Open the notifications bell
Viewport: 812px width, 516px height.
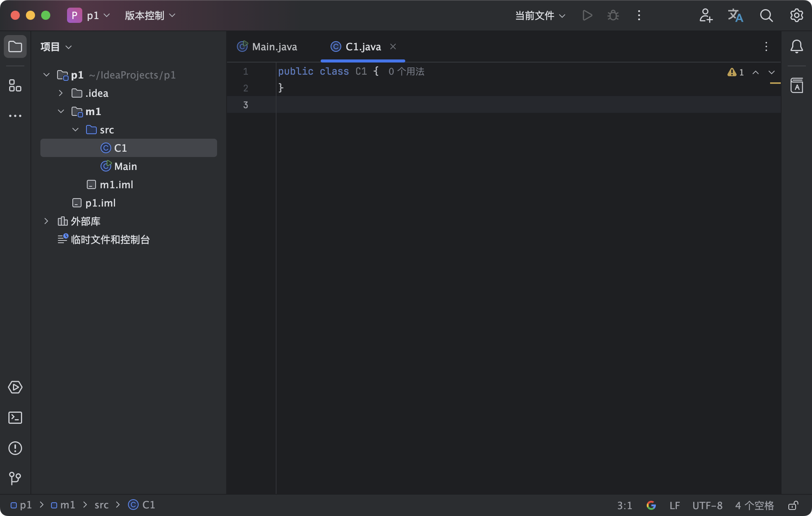(x=796, y=46)
